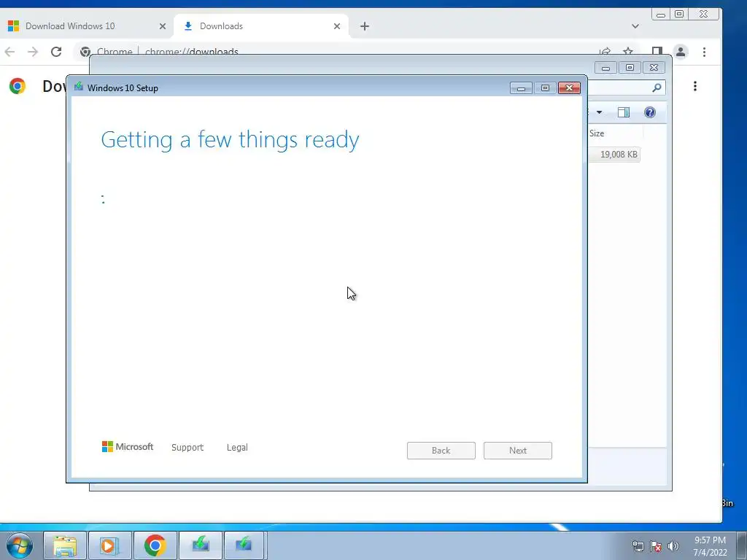Share this page from the address bar
The image size is (747, 560).
click(x=605, y=52)
